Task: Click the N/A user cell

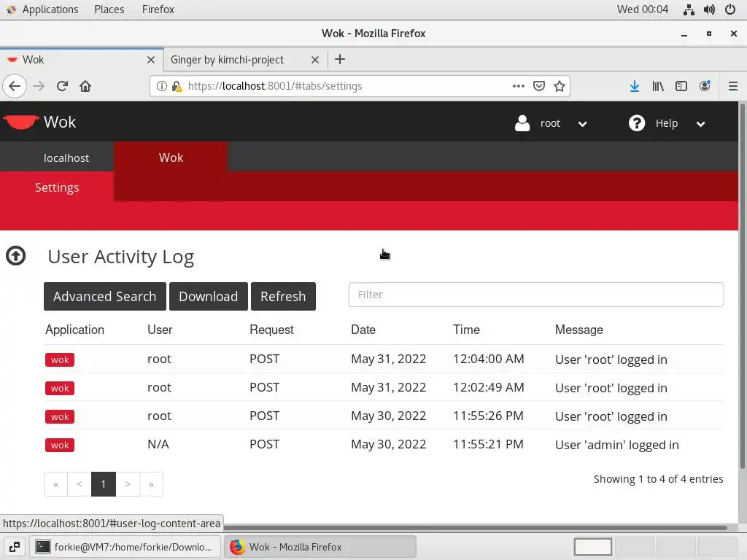Action: click(158, 444)
